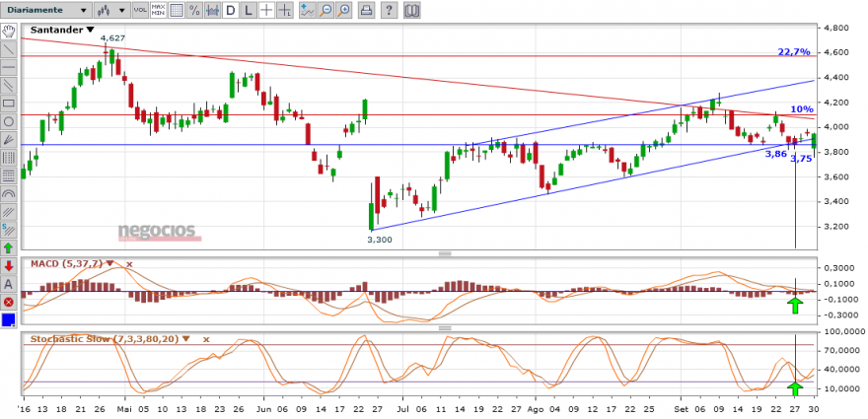Open the help question mark
The image size is (868, 419).
coord(390,10)
